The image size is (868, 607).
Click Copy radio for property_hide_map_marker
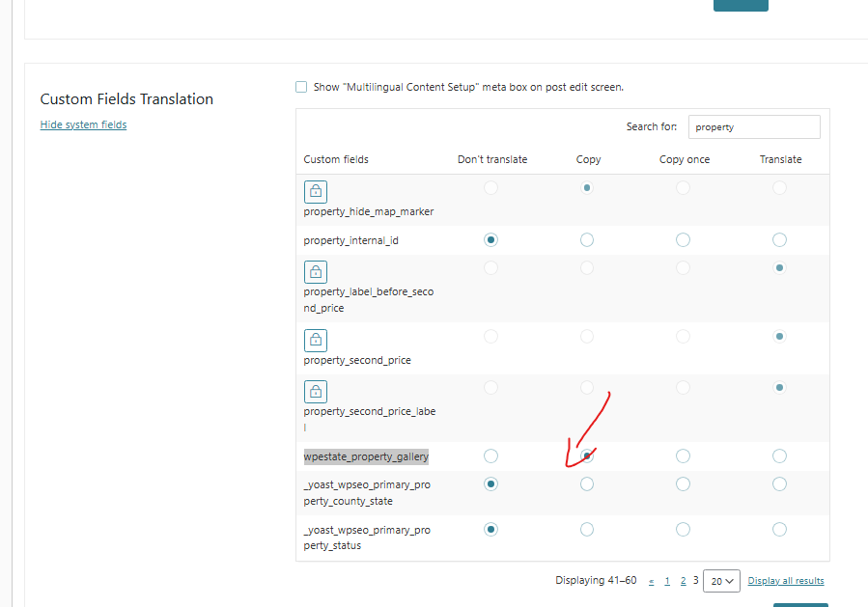(x=587, y=187)
